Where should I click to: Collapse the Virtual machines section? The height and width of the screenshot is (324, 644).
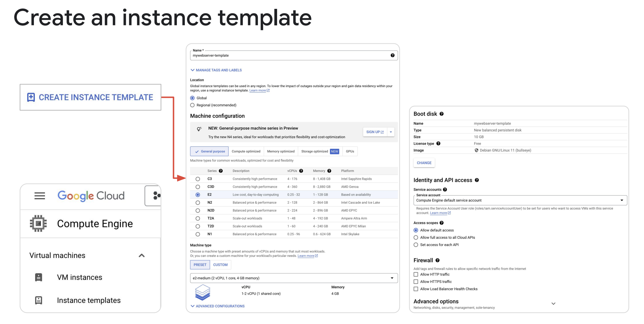tap(141, 256)
